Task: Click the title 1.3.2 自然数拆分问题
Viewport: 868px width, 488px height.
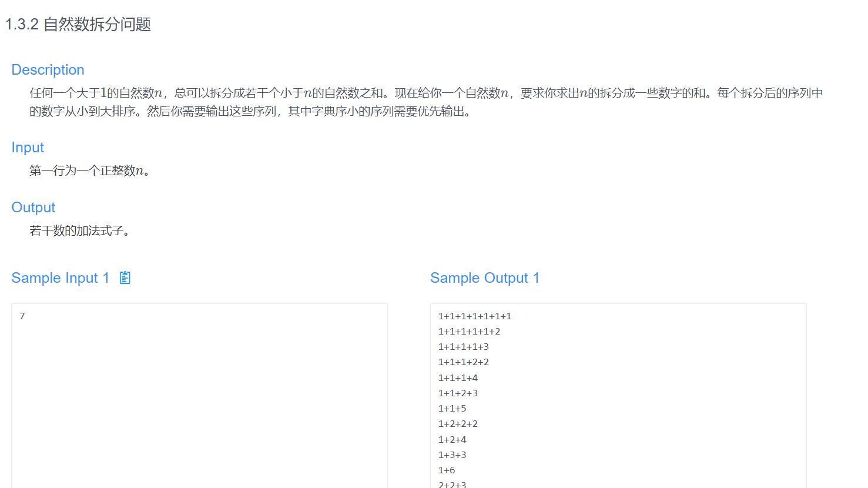Action: click(x=78, y=24)
